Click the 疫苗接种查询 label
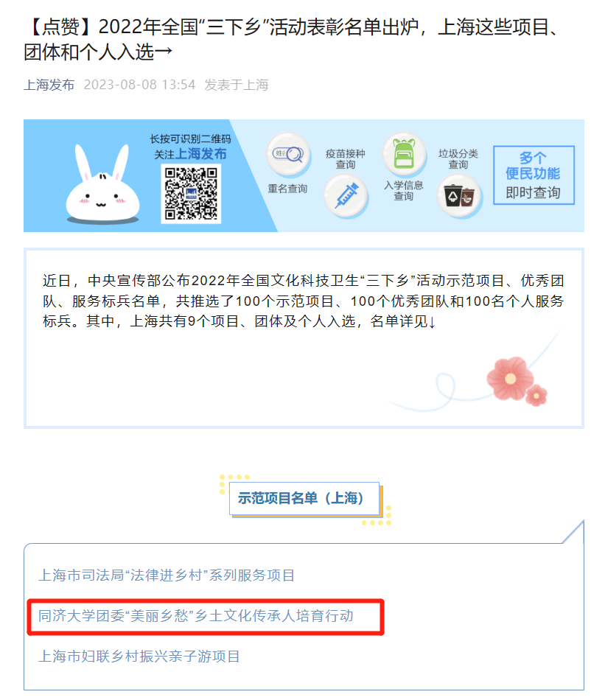Viewport: 605px width, 700px height. point(346,159)
